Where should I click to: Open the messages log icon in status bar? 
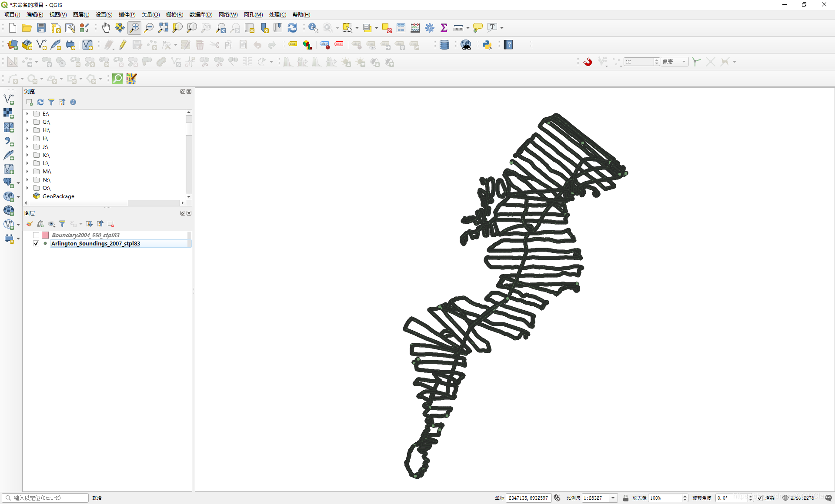point(828,498)
